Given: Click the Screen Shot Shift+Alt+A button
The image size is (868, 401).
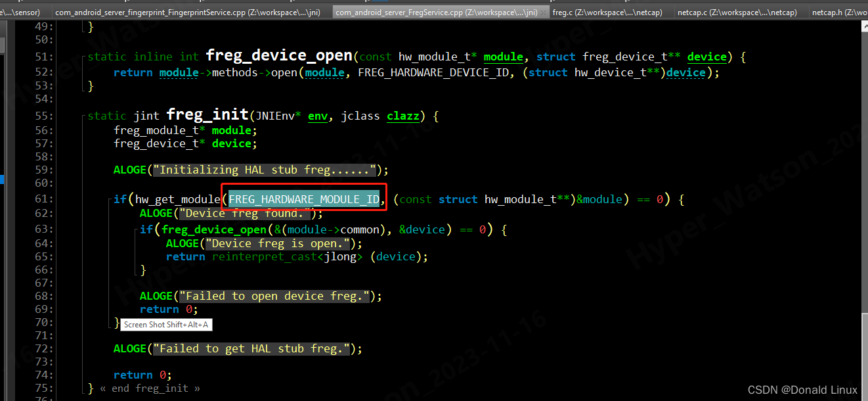Looking at the screenshot, I should pos(166,324).
